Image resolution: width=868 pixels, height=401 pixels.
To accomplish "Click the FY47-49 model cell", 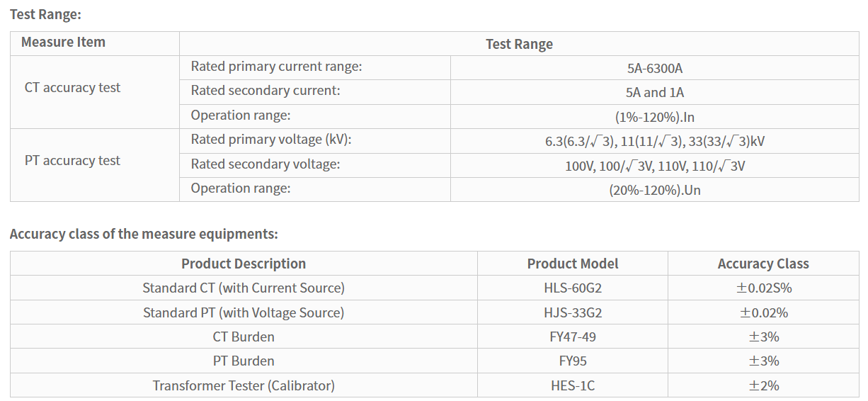I will [x=573, y=337].
